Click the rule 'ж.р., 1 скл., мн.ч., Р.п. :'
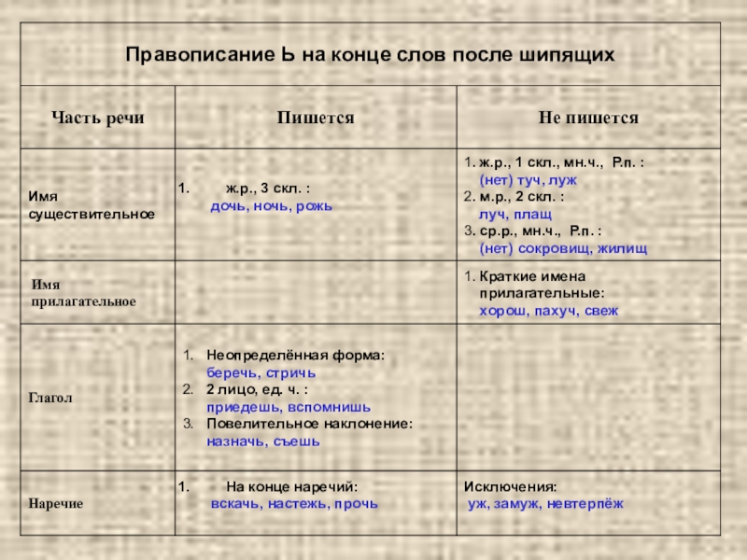Screen dimensions: 747x560 (x=561, y=162)
